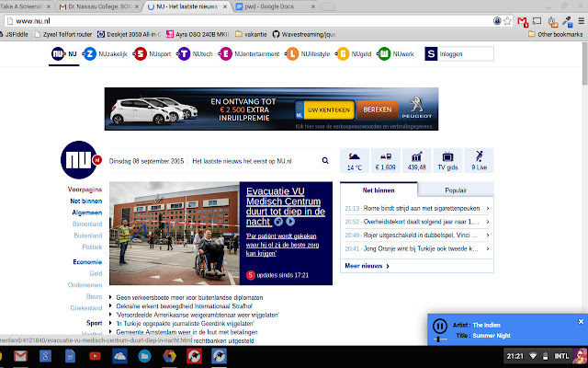
Task: Open the NUwerk section icon
Action: click(x=384, y=53)
